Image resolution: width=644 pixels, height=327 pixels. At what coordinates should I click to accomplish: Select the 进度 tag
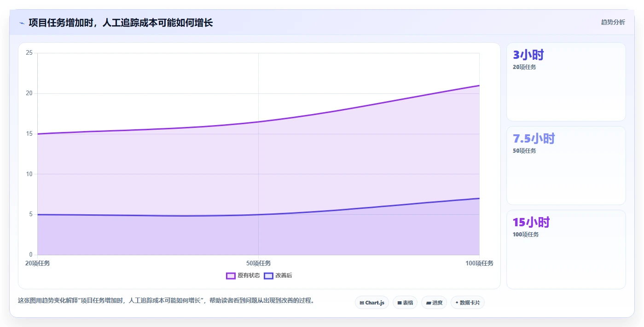click(x=434, y=303)
